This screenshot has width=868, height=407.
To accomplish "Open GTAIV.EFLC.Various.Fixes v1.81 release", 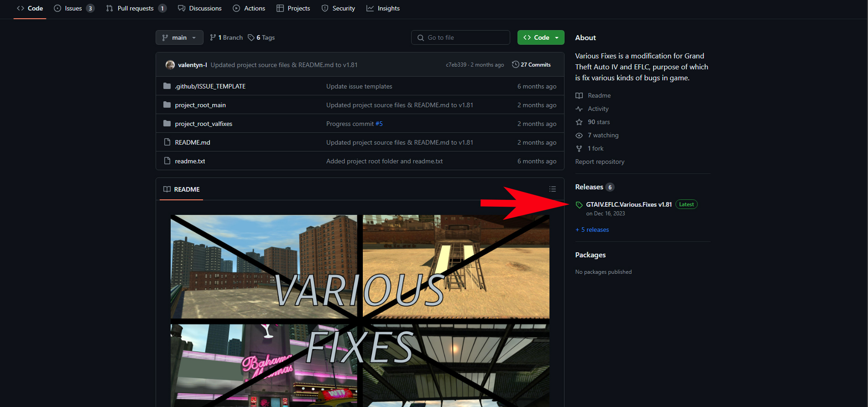I will pyautogui.click(x=629, y=204).
